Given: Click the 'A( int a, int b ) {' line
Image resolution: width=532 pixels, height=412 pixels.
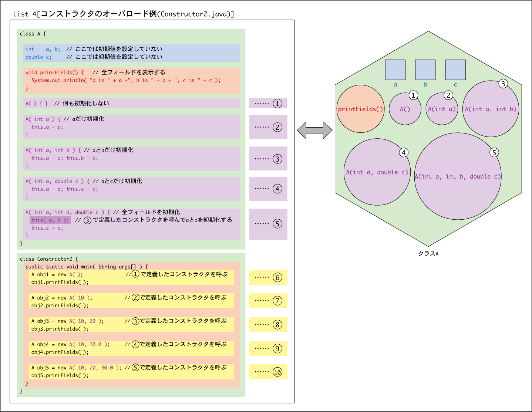Looking at the screenshot, I should (53, 150).
